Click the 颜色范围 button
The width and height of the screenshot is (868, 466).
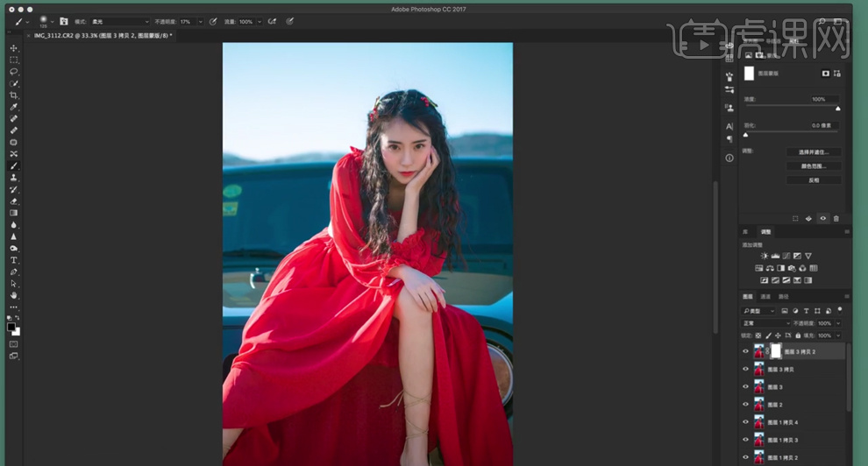[x=814, y=166]
